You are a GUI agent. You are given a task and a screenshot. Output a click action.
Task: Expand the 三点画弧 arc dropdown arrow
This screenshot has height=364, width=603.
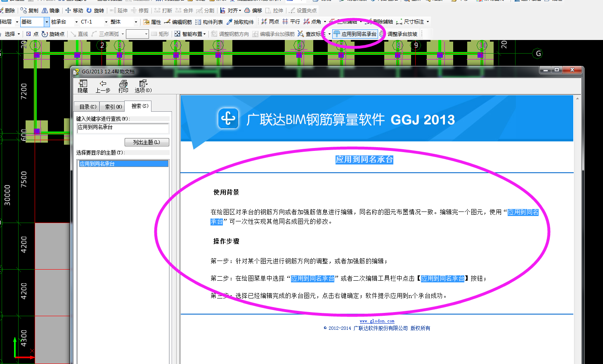(123, 34)
